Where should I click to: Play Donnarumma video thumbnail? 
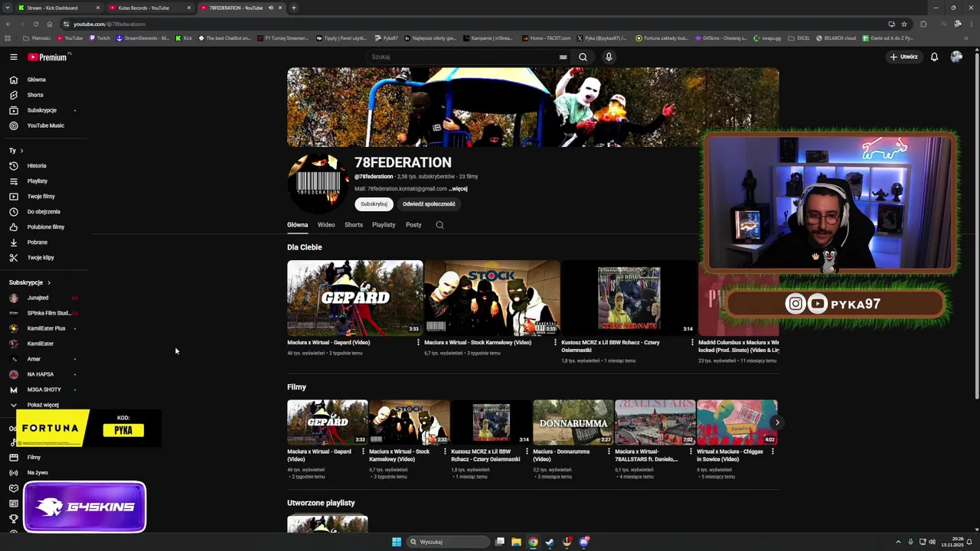573,422
